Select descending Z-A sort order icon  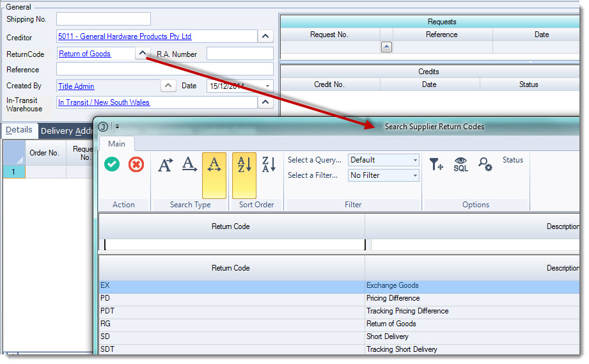pos(269,164)
